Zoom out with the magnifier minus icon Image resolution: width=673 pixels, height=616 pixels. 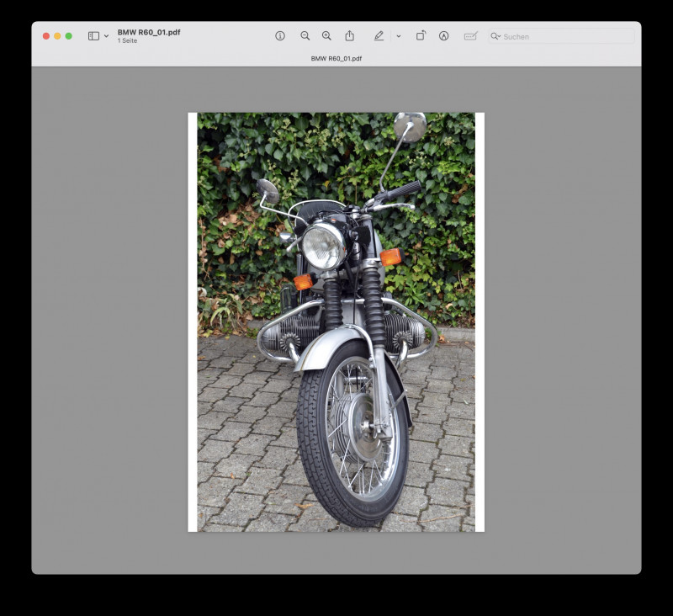click(305, 36)
